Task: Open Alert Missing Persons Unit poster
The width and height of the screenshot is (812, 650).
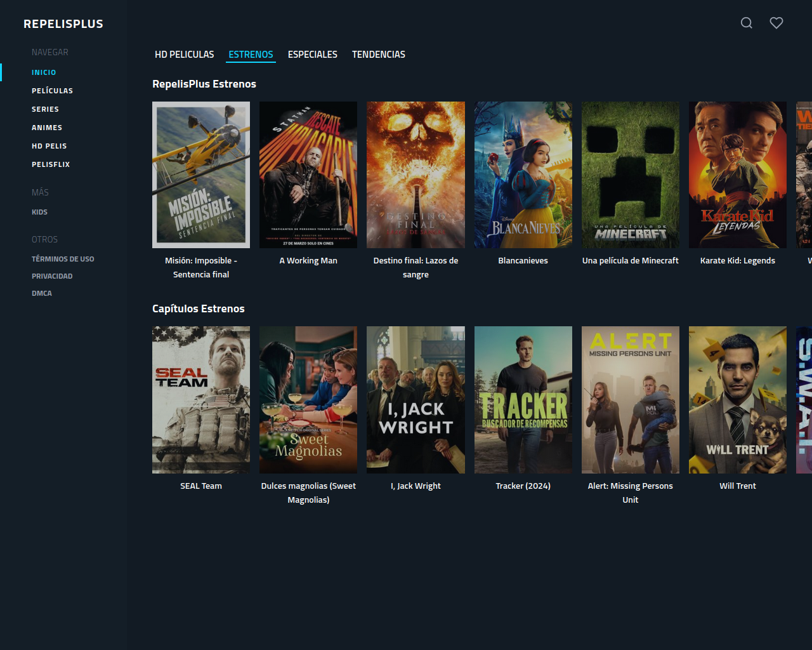Action: 631,400
